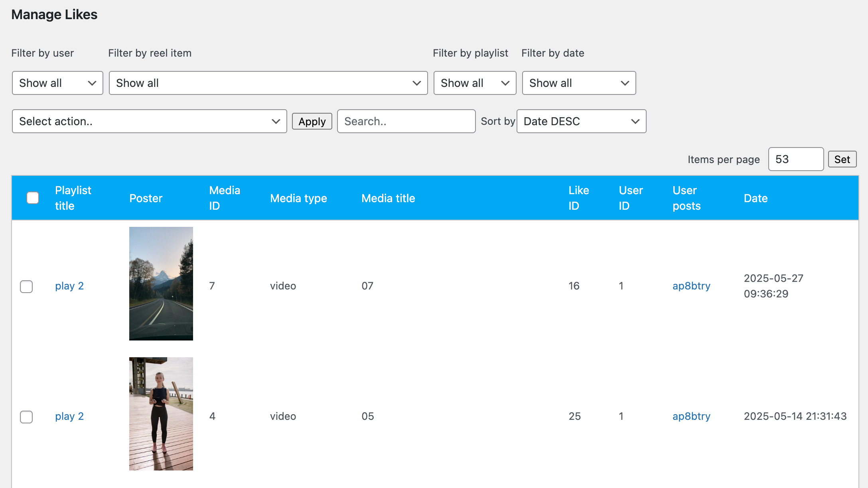The image size is (868, 488).
Task: Check the row for media title 05
Action: 26,417
